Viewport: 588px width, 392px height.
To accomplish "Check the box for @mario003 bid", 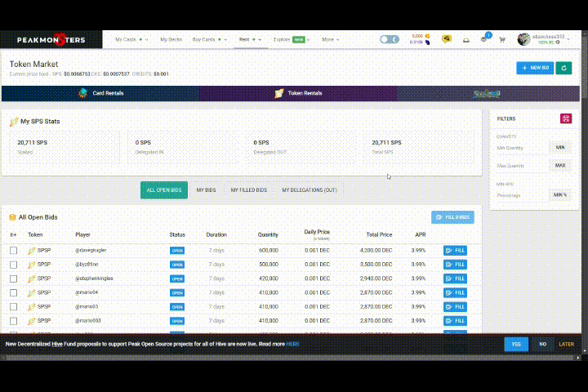I will click(14, 321).
